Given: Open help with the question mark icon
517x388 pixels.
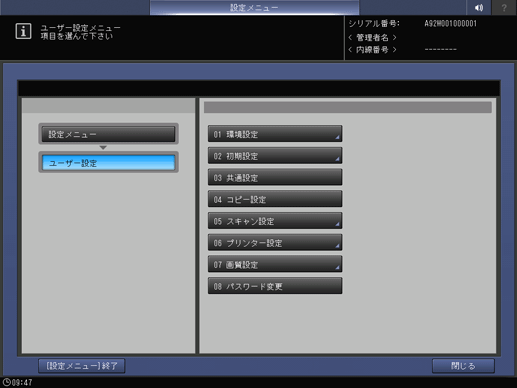Looking at the screenshot, I should pyautogui.click(x=504, y=7).
